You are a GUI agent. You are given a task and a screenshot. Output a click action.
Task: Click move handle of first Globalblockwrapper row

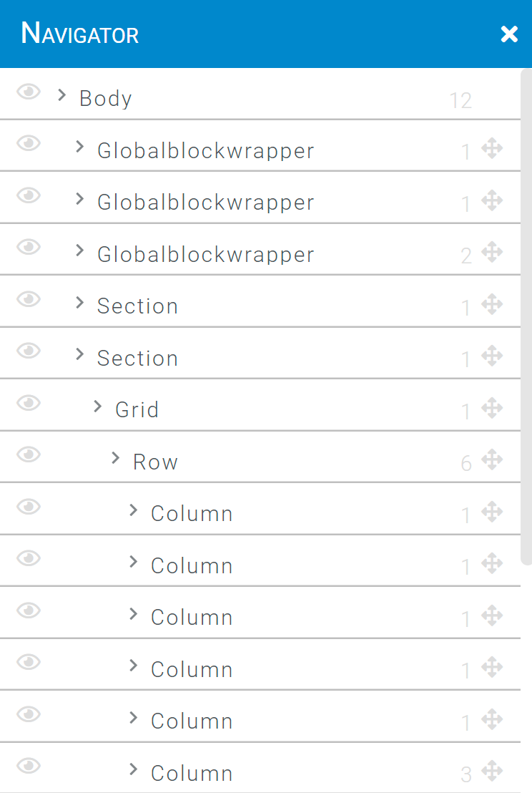(491, 149)
